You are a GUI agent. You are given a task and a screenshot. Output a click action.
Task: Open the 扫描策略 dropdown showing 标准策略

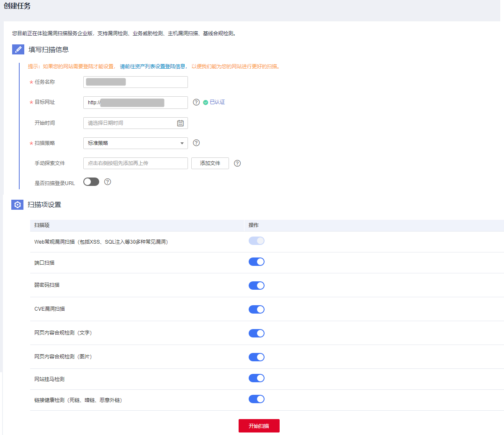click(x=135, y=143)
